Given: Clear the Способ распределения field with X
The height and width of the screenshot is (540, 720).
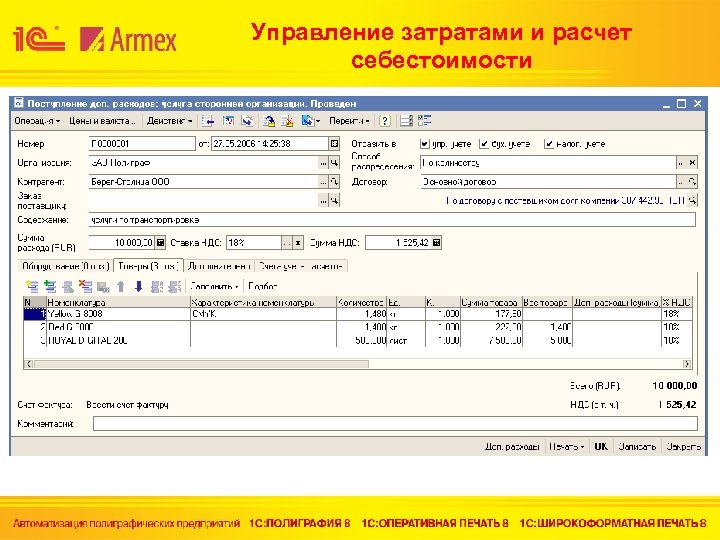Looking at the screenshot, I should coord(692,163).
